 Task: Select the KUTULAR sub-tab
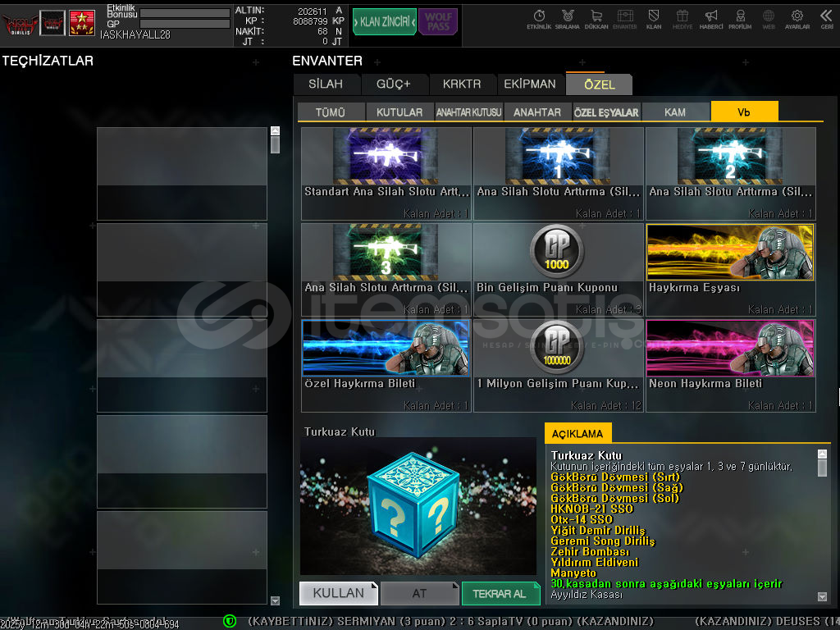(399, 112)
